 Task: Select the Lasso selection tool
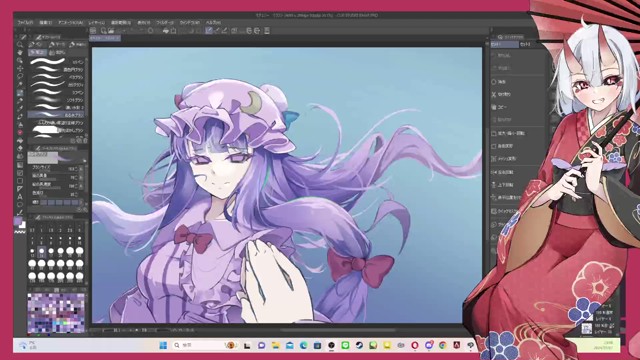[x=20, y=76]
